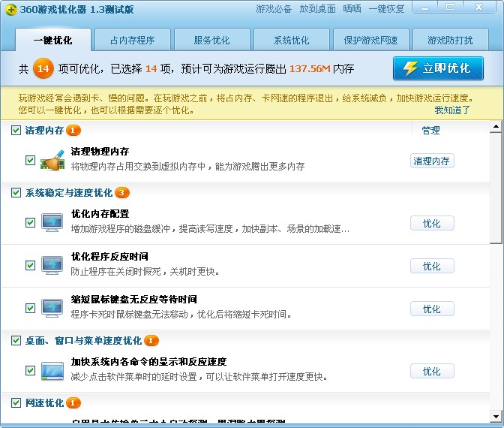Viewport: 504px width, 428px height.
Task: Click the orange 14 count badge
Action: pos(43,68)
